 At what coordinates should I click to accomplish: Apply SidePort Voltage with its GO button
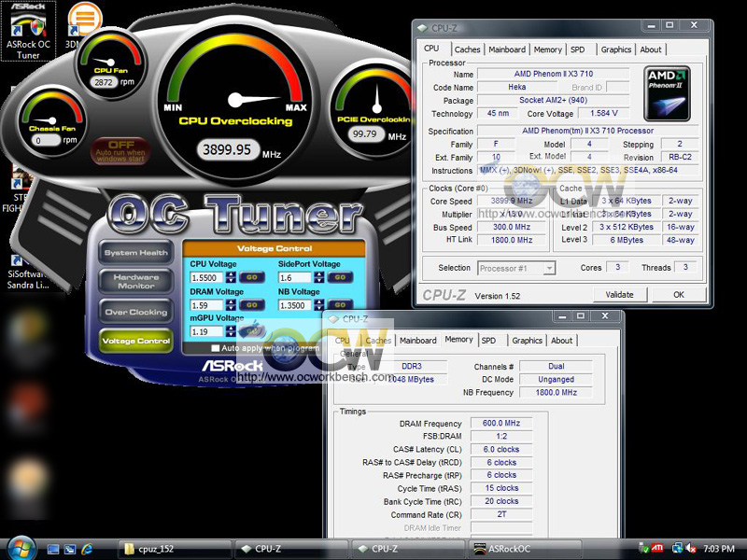[340, 277]
